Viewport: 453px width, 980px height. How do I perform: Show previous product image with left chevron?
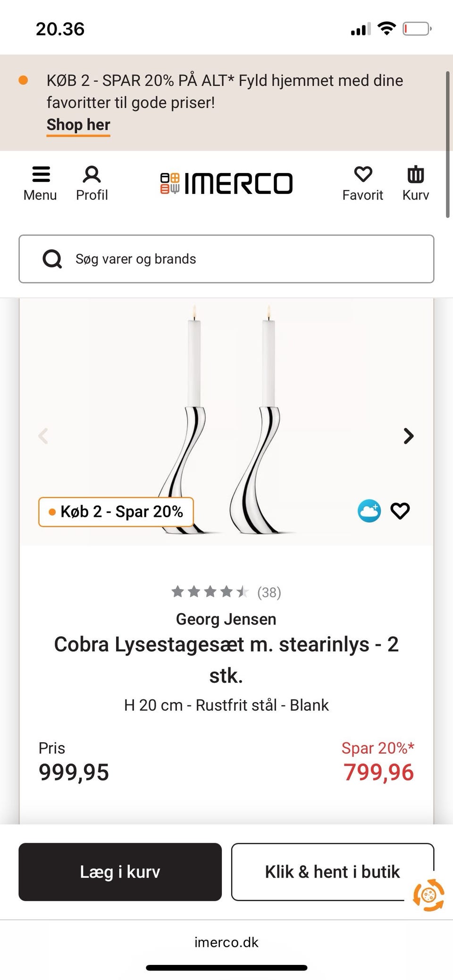(43, 436)
